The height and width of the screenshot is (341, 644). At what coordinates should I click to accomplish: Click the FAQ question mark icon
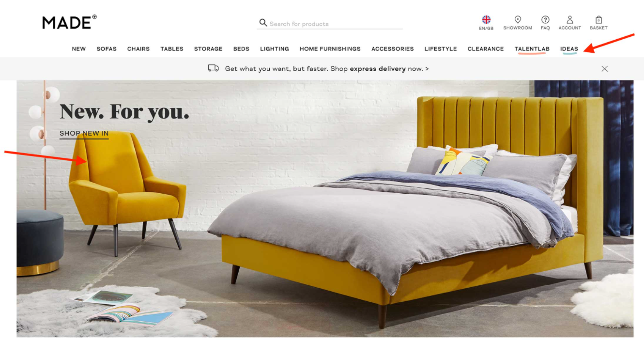[545, 20]
